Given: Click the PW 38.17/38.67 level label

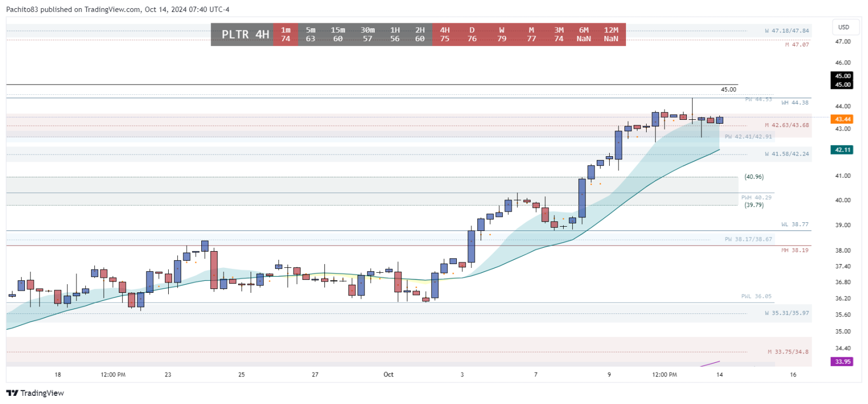Looking at the screenshot, I should point(748,239).
